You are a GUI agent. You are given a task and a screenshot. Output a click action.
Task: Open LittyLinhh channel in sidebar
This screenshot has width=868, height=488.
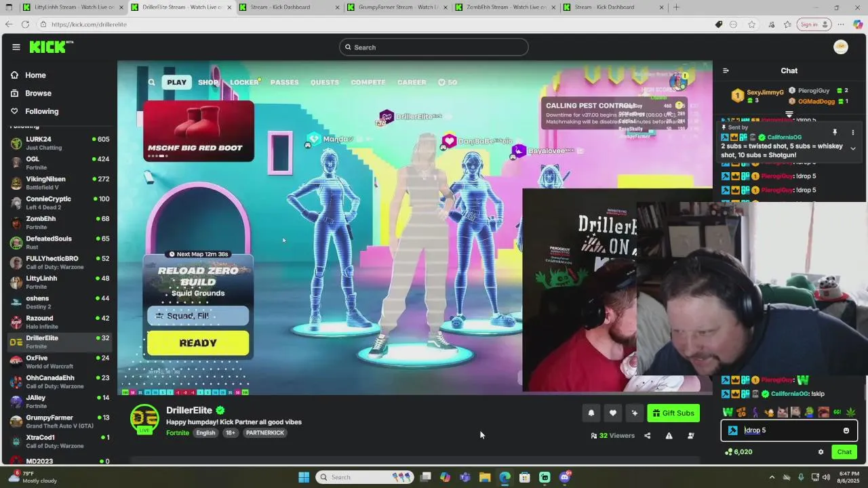(x=60, y=283)
